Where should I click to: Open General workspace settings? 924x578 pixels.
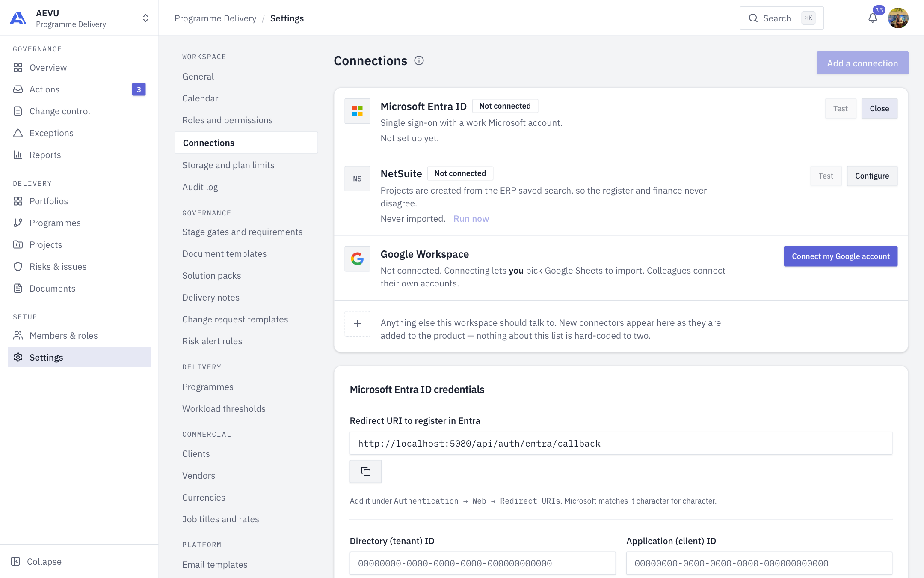pos(246,77)
